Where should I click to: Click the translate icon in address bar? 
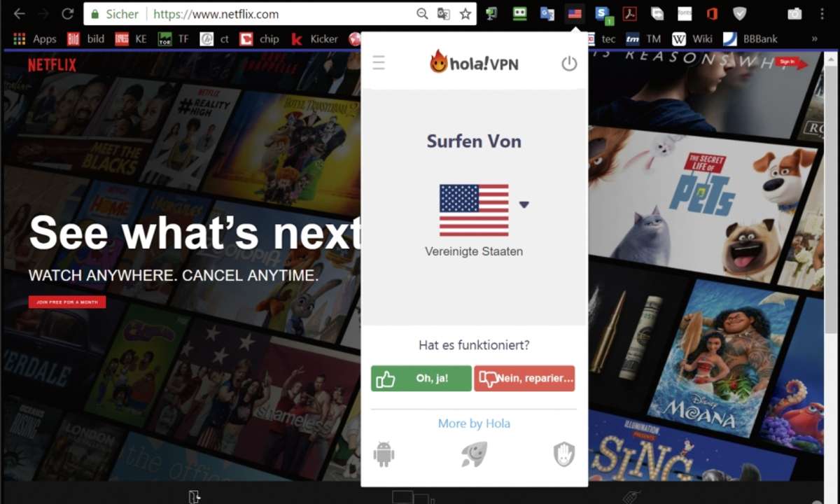443,13
